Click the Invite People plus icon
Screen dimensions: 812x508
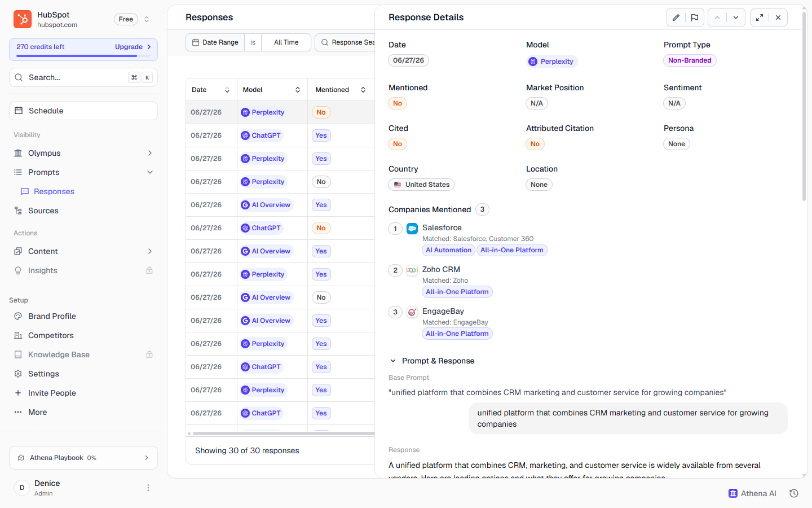[x=18, y=393]
